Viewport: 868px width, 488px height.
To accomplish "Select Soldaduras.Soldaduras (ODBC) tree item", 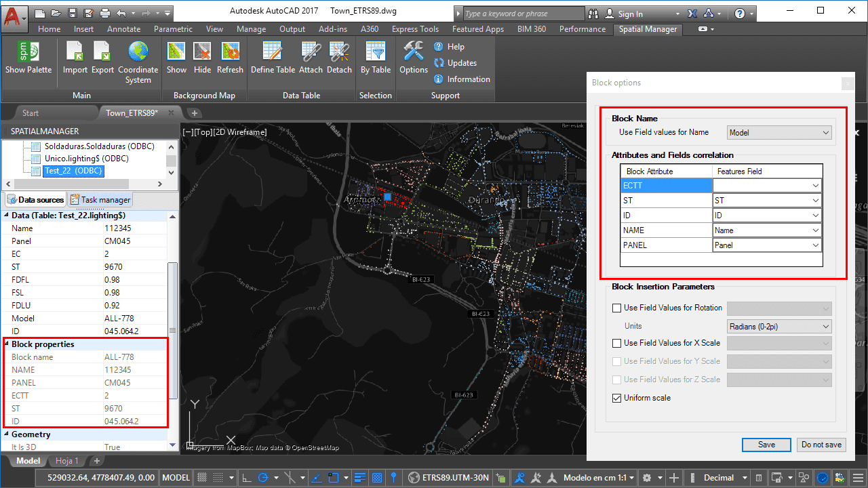I will 100,146.
